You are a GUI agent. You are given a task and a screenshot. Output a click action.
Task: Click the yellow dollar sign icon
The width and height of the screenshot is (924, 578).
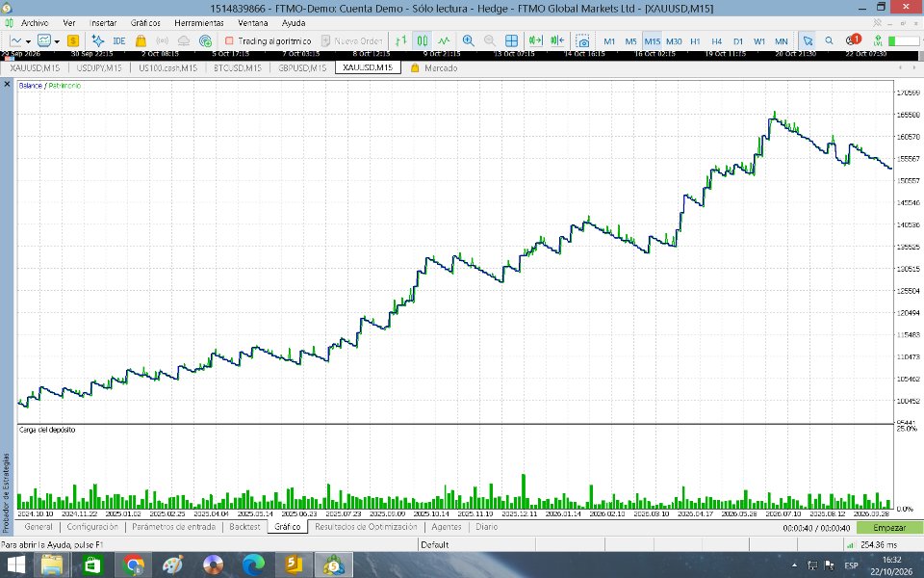pyautogui.click(x=73, y=40)
